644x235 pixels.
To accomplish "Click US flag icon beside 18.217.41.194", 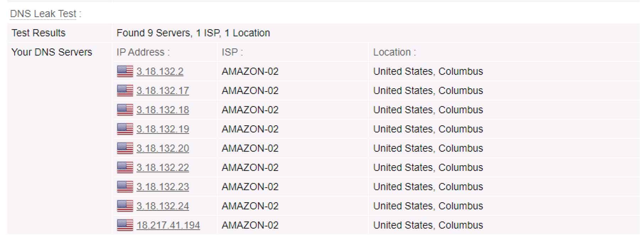I will [x=125, y=225].
